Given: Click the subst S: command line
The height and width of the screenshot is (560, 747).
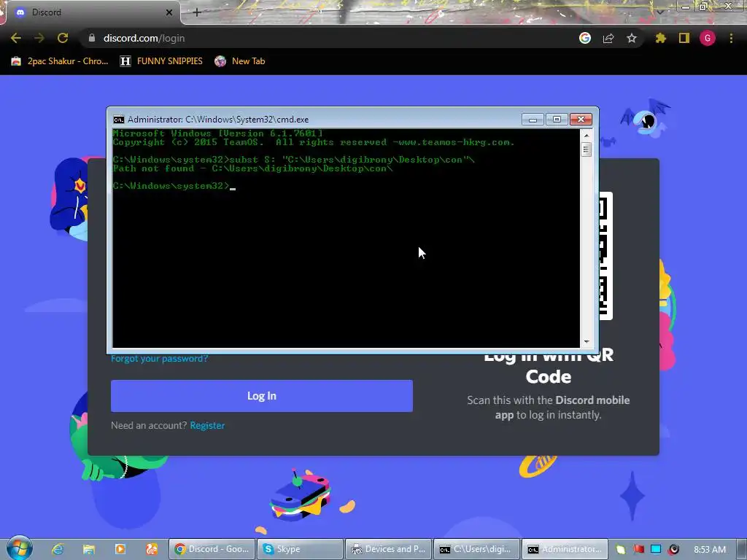Looking at the screenshot, I should pos(294,160).
